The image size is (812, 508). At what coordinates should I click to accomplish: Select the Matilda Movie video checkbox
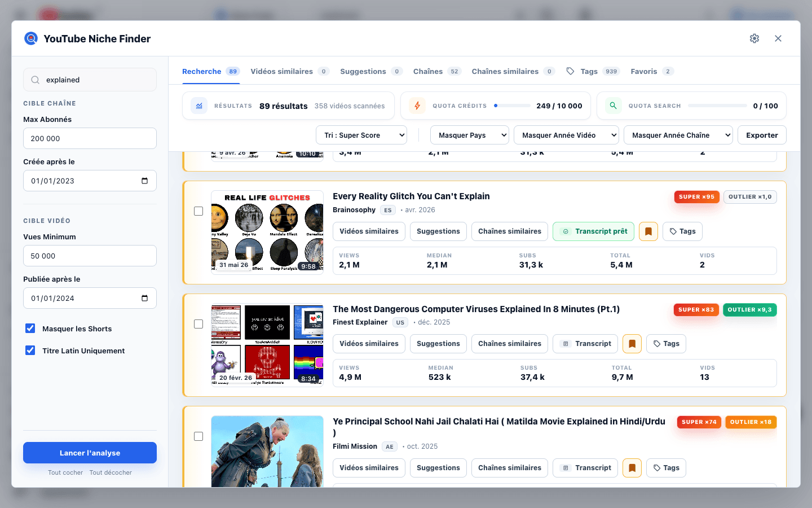click(x=198, y=436)
